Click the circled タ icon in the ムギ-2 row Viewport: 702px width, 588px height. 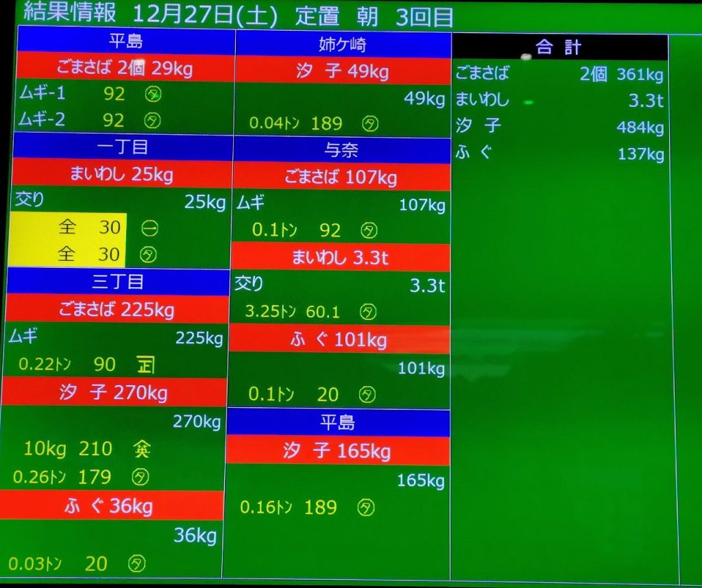pyautogui.click(x=153, y=121)
